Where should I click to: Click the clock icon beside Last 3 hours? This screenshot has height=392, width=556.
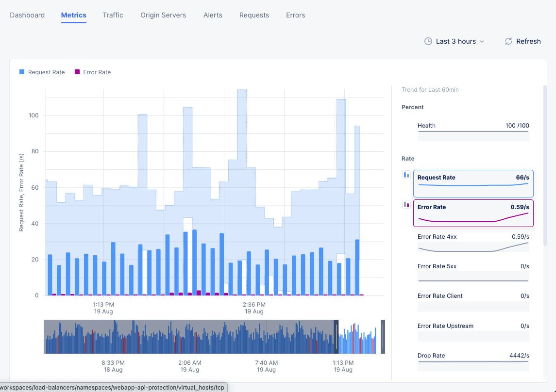pos(428,41)
